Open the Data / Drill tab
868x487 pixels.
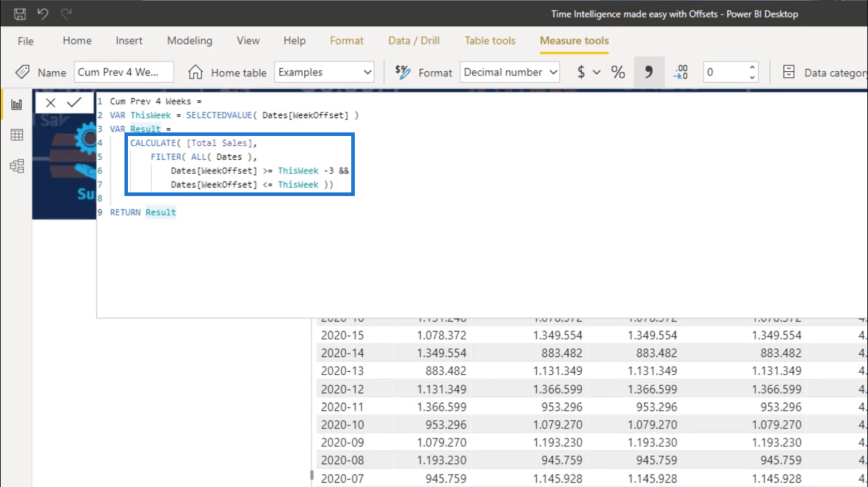414,41
